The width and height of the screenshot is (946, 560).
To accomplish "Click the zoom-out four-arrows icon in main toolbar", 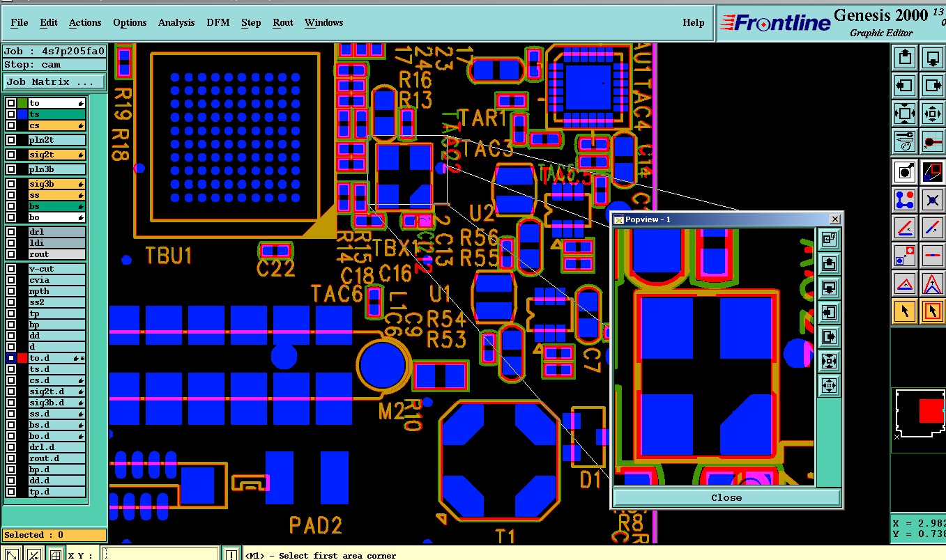I will pos(905,113).
